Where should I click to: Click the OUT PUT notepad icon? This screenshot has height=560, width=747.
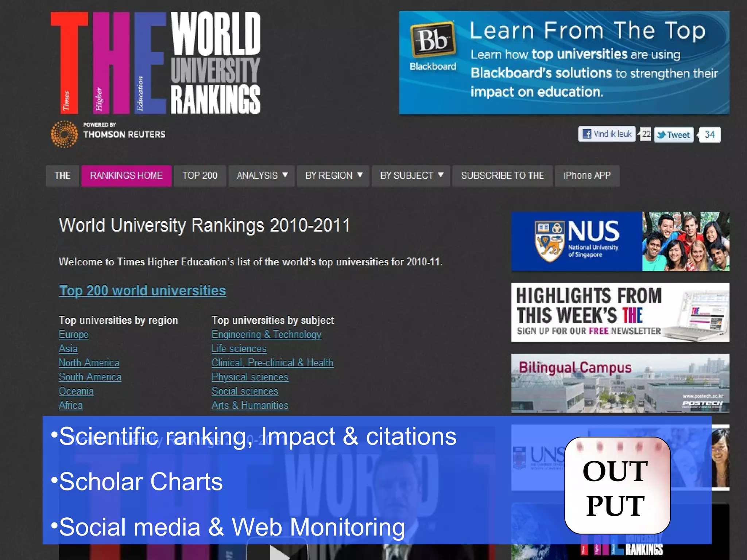click(x=617, y=486)
